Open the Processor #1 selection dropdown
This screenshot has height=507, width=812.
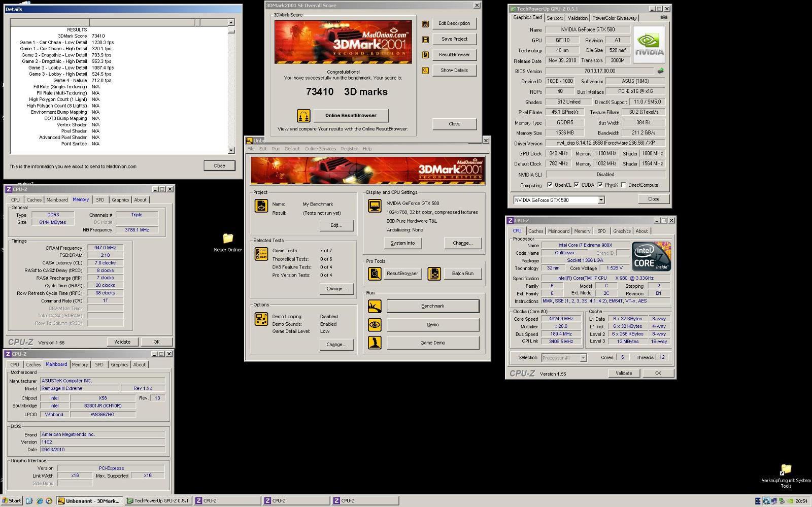(583, 358)
